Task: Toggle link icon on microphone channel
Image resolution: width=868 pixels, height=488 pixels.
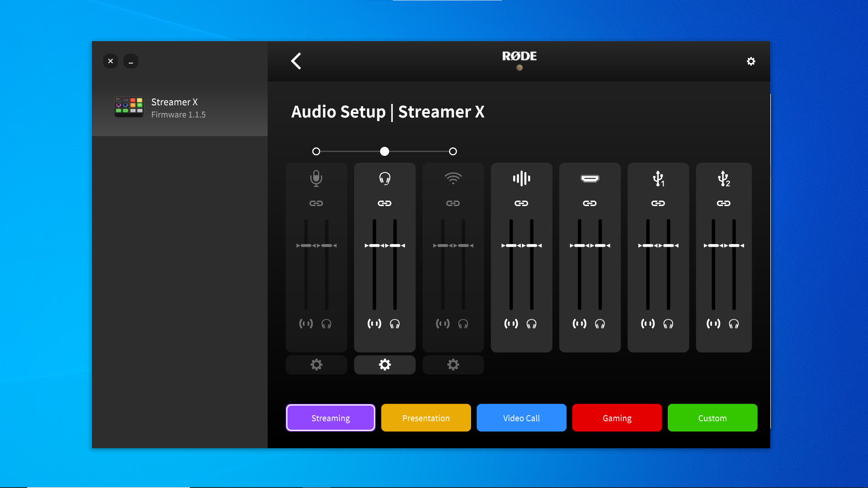Action: (x=316, y=203)
